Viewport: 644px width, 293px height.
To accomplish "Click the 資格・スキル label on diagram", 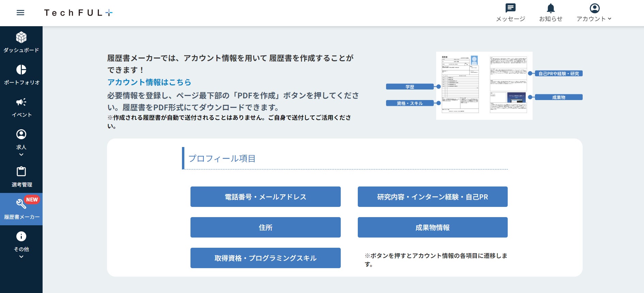I will coord(410,103).
